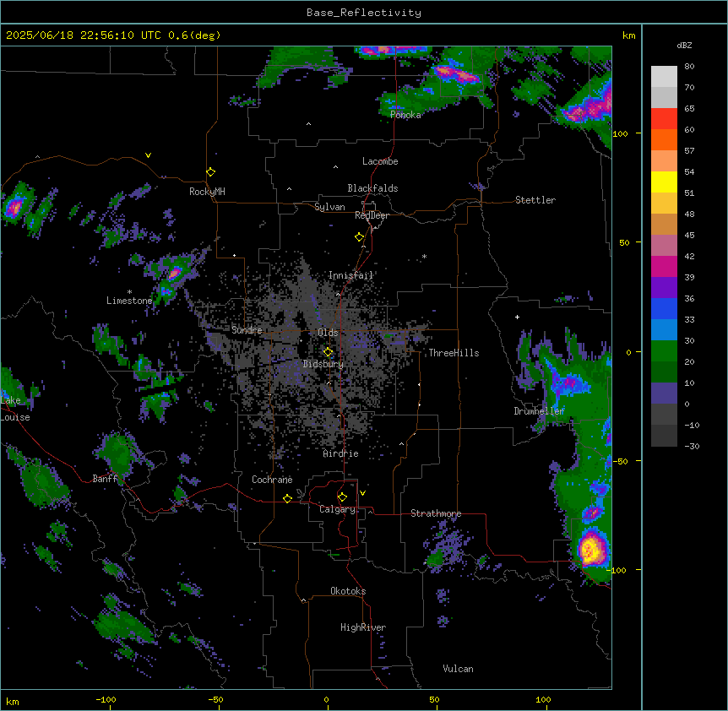The image size is (728, 711).
Task: Click the yellow diamond marker east of Cochrane
Action: pos(287,498)
